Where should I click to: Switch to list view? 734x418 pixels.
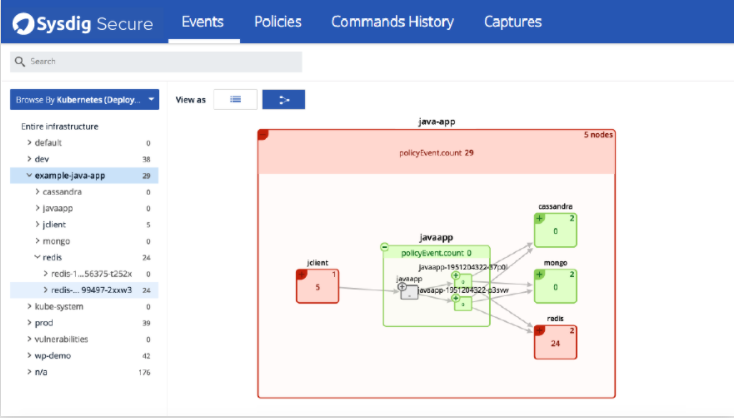pyautogui.click(x=235, y=99)
